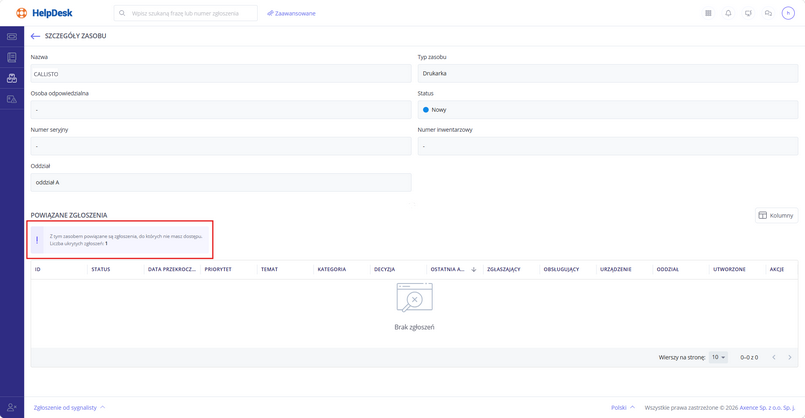Click the Status field showing Nowy
Viewport: 805px width, 418px height.
(x=608, y=110)
